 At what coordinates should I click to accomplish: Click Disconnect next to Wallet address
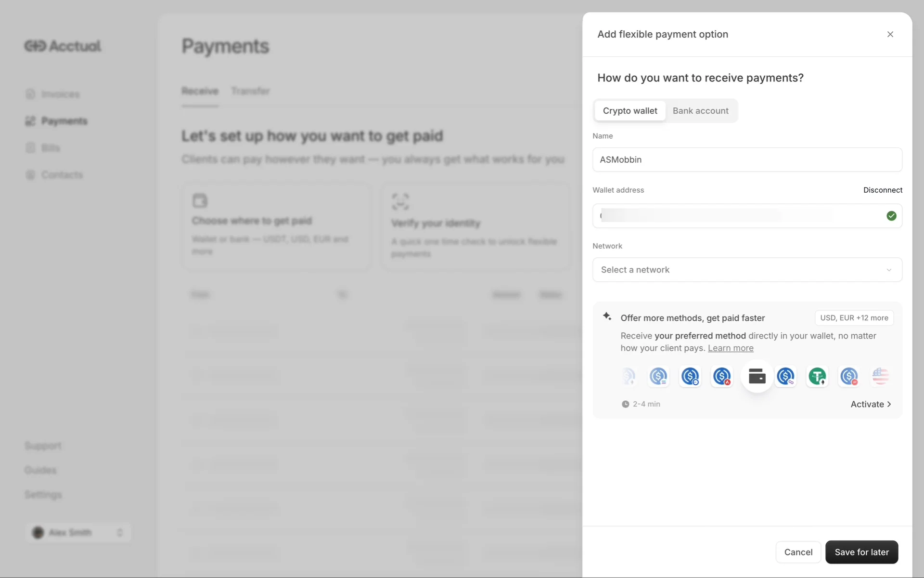click(883, 190)
